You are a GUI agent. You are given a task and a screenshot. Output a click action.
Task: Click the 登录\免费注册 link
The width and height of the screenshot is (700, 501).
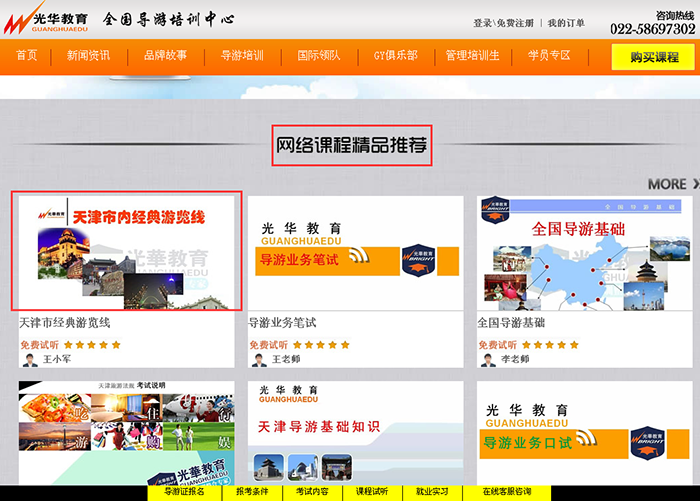[x=504, y=23]
